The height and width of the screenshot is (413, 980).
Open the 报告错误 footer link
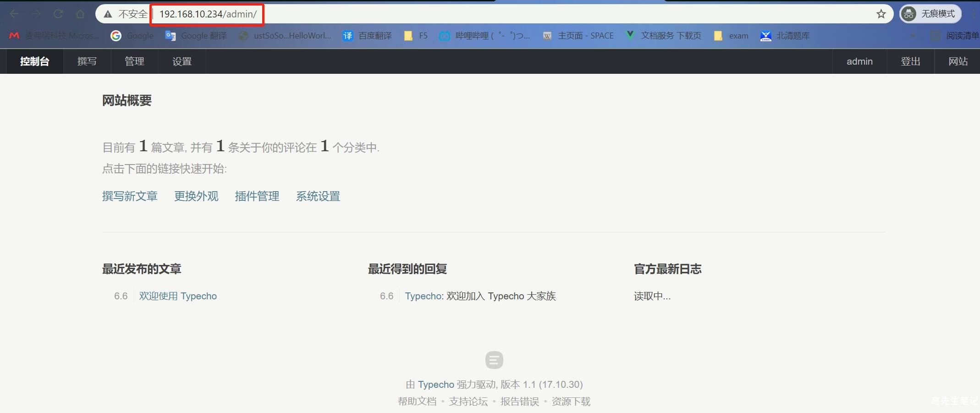[520, 402]
